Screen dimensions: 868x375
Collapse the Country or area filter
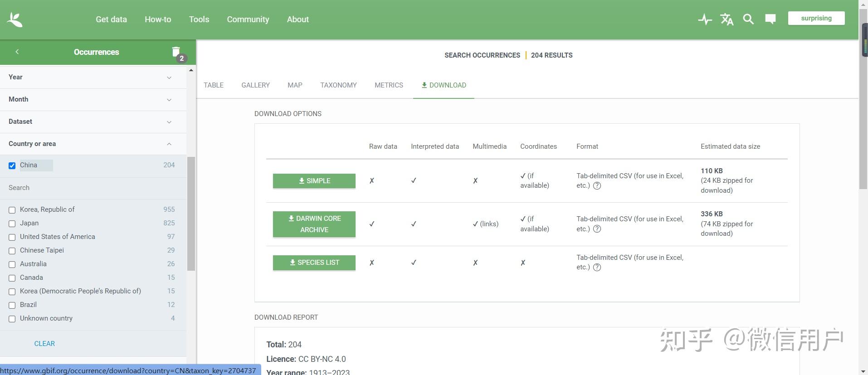pos(93,144)
